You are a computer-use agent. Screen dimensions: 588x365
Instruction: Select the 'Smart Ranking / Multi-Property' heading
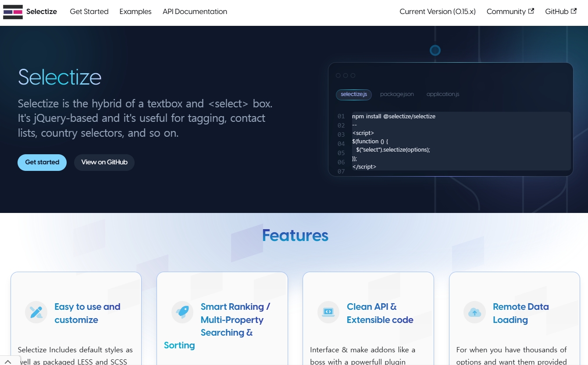217,326
